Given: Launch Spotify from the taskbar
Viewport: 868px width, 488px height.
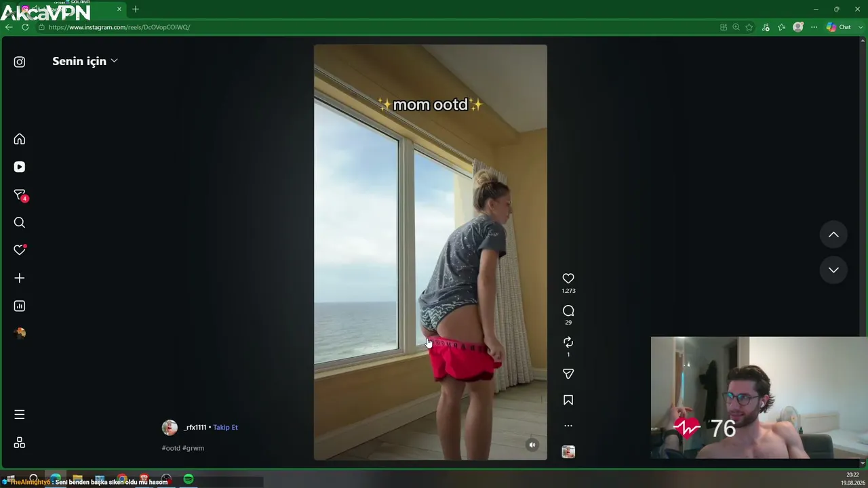Looking at the screenshot, I should pyautogui.click(x=189, y=479).
